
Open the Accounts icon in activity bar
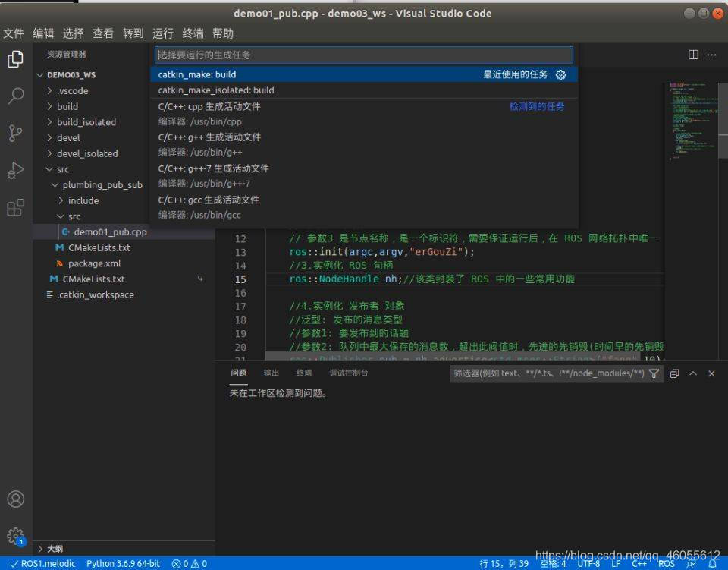[15, 499]
